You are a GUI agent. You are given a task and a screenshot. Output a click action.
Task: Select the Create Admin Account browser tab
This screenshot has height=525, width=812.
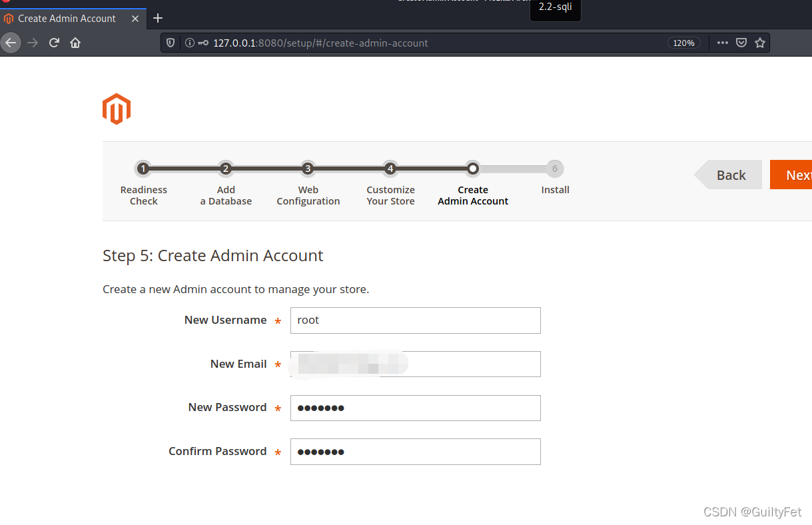[x=67, y=18]
